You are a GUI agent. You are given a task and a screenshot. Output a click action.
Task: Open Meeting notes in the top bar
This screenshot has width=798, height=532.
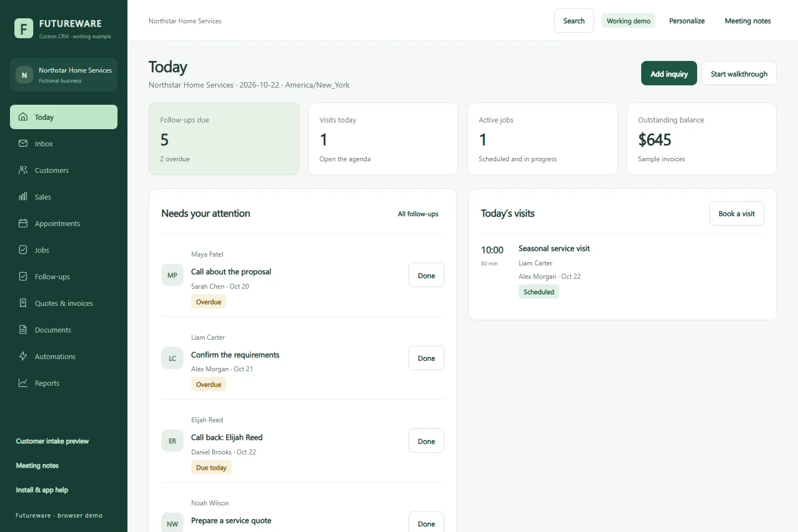pos(748,21)
